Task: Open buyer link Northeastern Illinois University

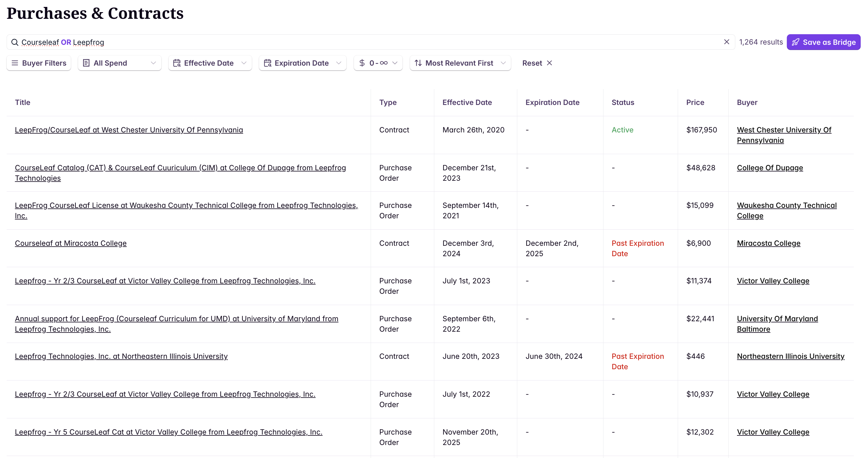Action: (x=790, y=356)
